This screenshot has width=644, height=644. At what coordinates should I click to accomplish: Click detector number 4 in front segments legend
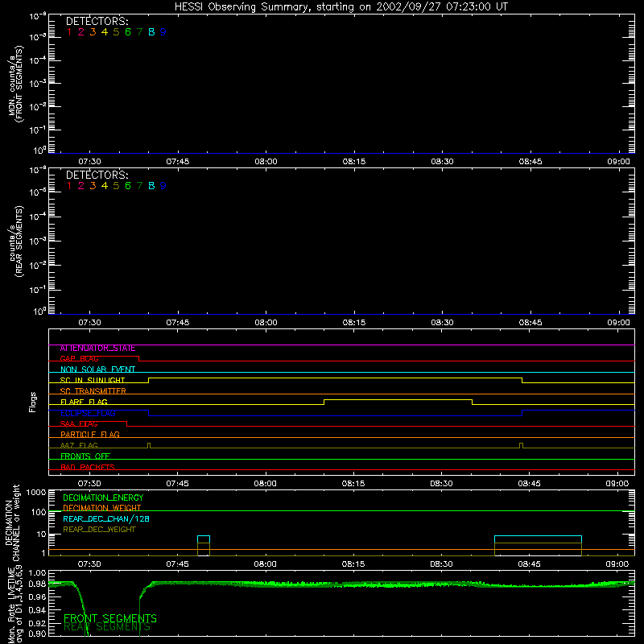coord(105,32)
